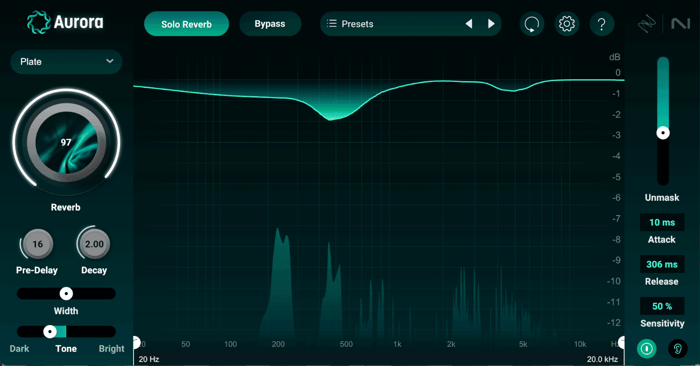700x366 pixels.
Task: Click the high frequency range handle at 20.0 kHz
Action: click(x=622, y=342)
